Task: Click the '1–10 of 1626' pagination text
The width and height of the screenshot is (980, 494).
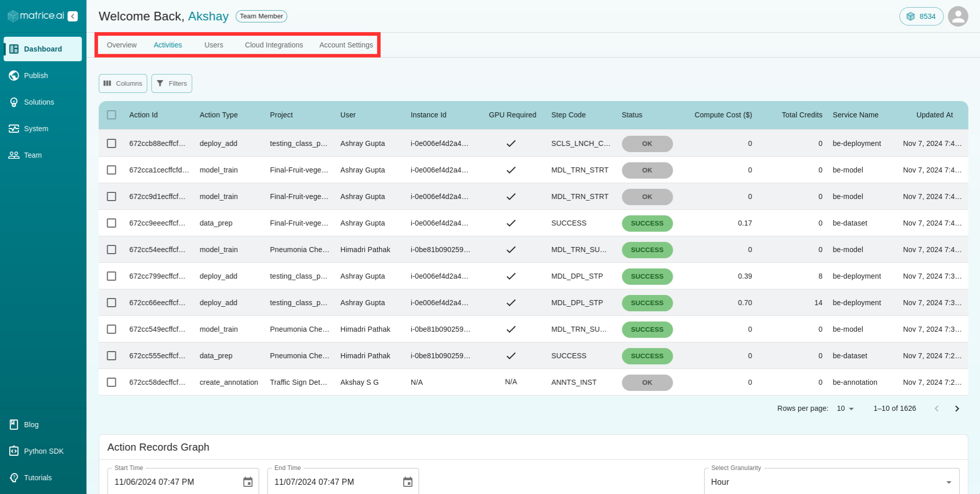Action: [x=895, y=408]
